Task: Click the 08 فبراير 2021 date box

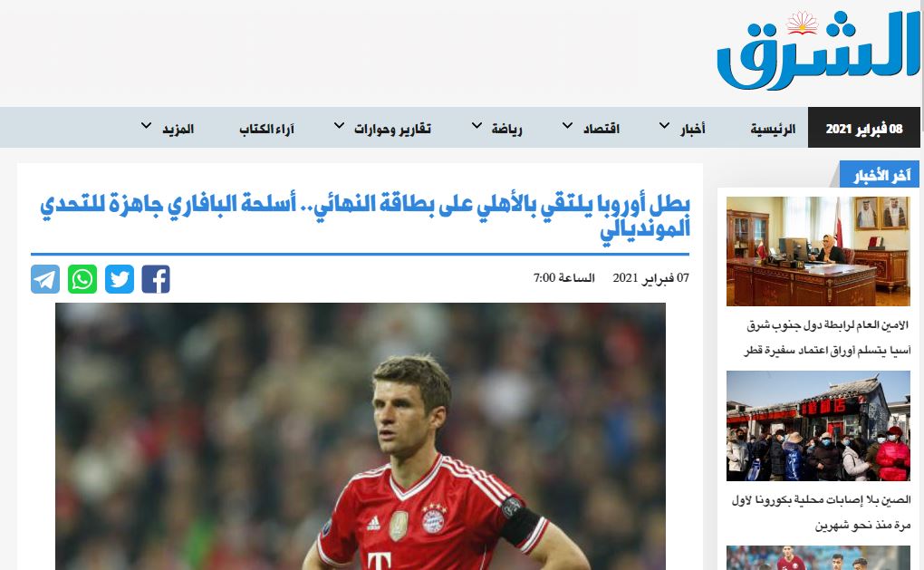Action: point(863,129)
